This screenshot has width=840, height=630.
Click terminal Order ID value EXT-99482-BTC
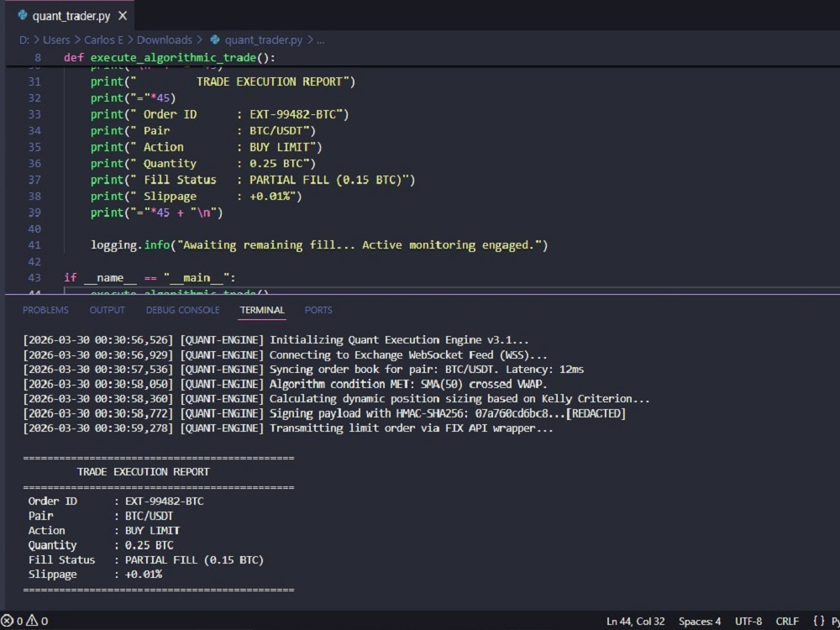pos(164,501)
